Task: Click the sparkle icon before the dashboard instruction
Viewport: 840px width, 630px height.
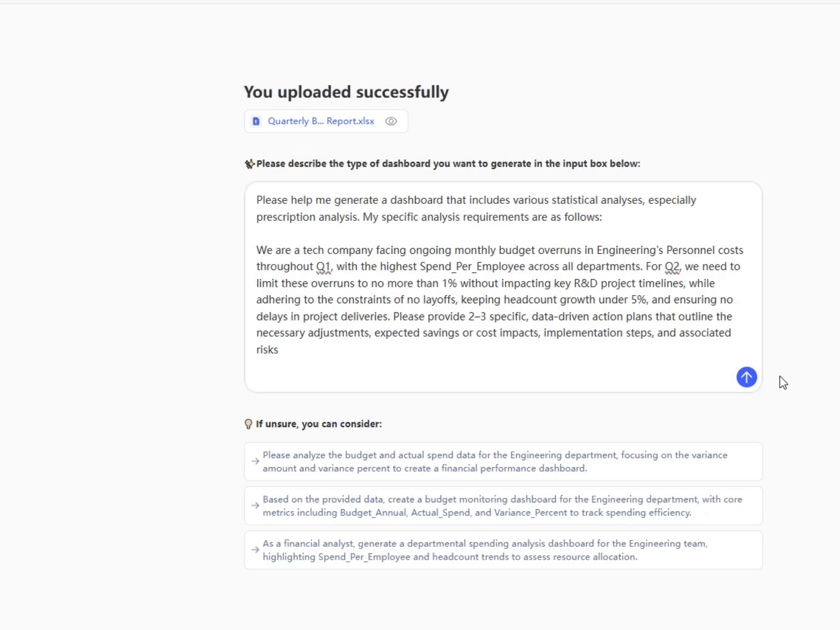Action: [x=249, y=164]
